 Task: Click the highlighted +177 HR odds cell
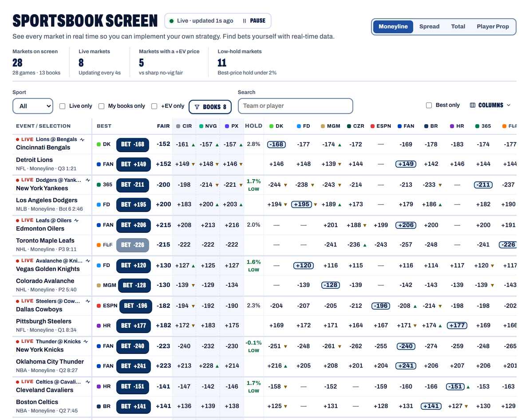coord(457,326)
